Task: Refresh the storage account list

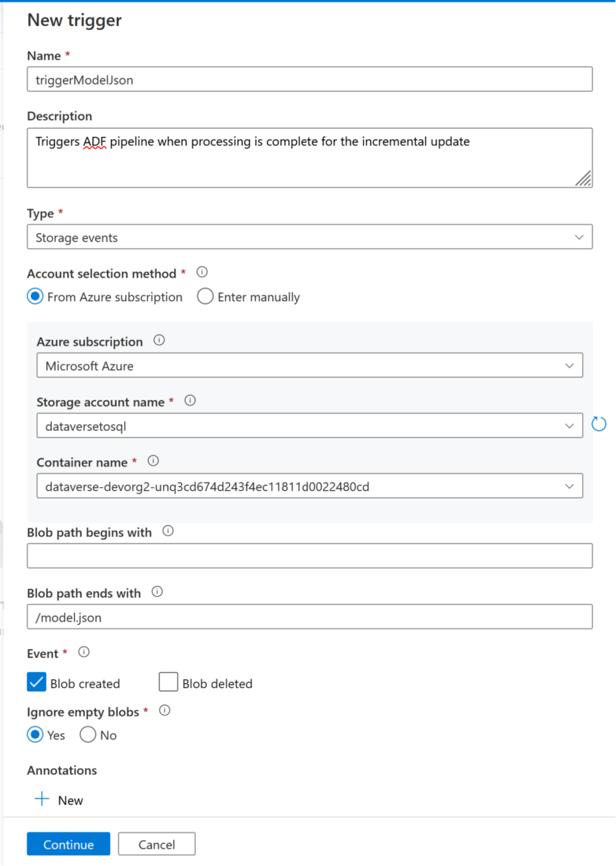Action: [599, 424]
